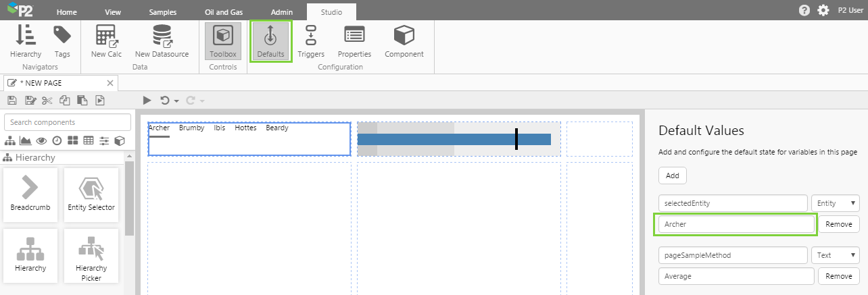The height and width of the screenshot is (295, 868).
Task: Close the NEW PAGE tab
Action: [110, 83]
